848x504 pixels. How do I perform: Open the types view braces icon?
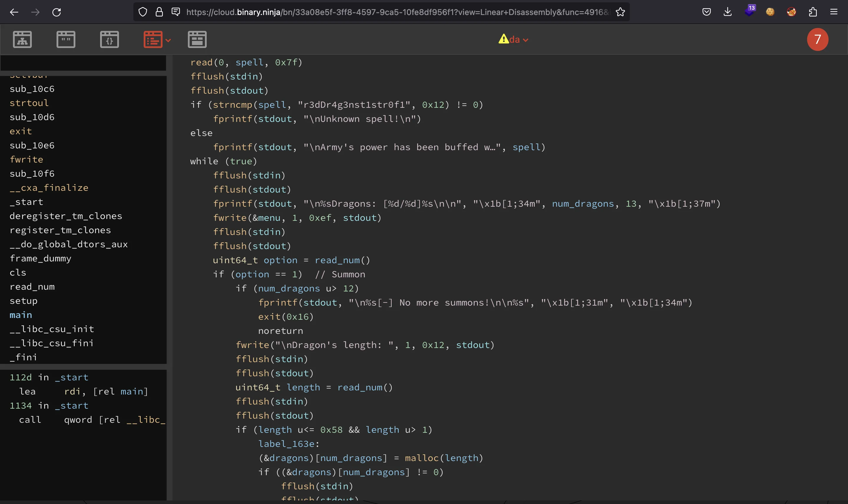109,39
